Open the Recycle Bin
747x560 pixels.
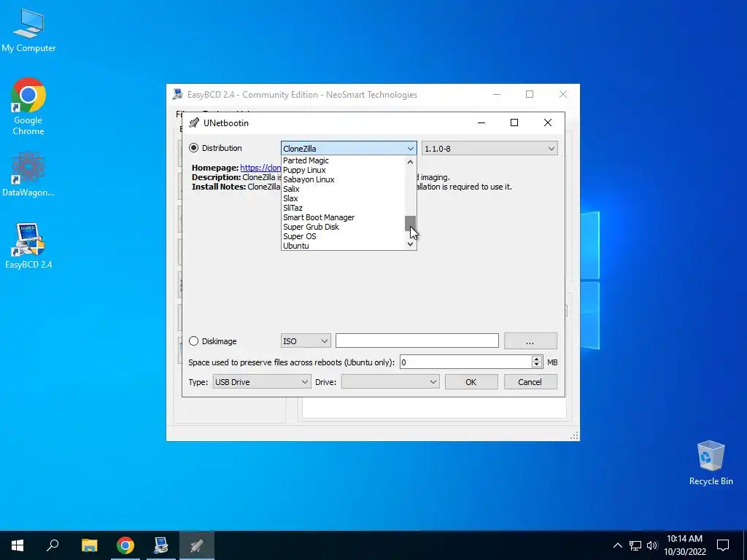click(x=711, y=463)
